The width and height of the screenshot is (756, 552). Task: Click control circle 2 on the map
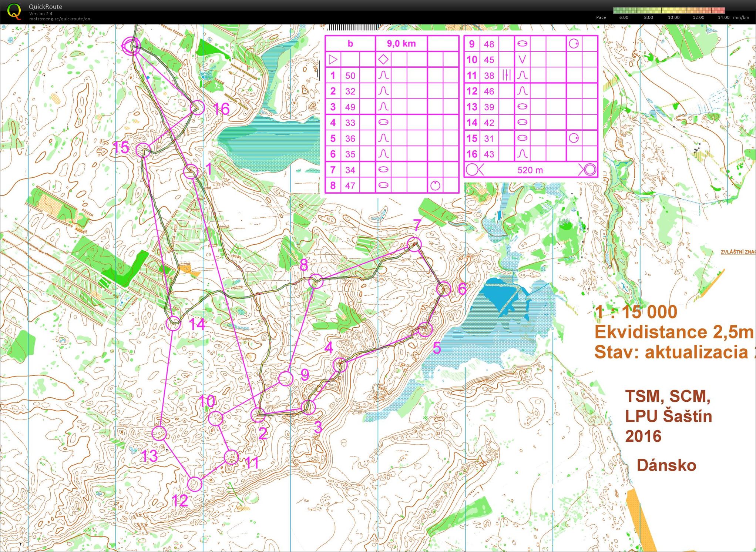click(x=258, y=415)
